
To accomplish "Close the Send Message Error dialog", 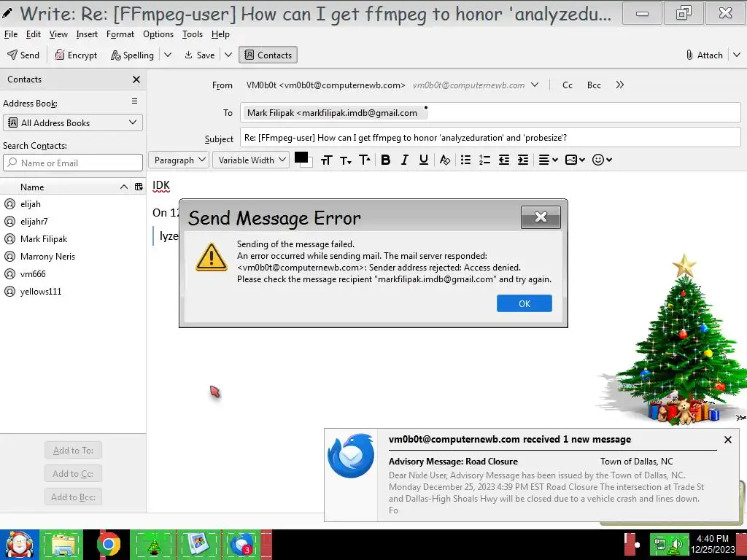I will [541, 217].
